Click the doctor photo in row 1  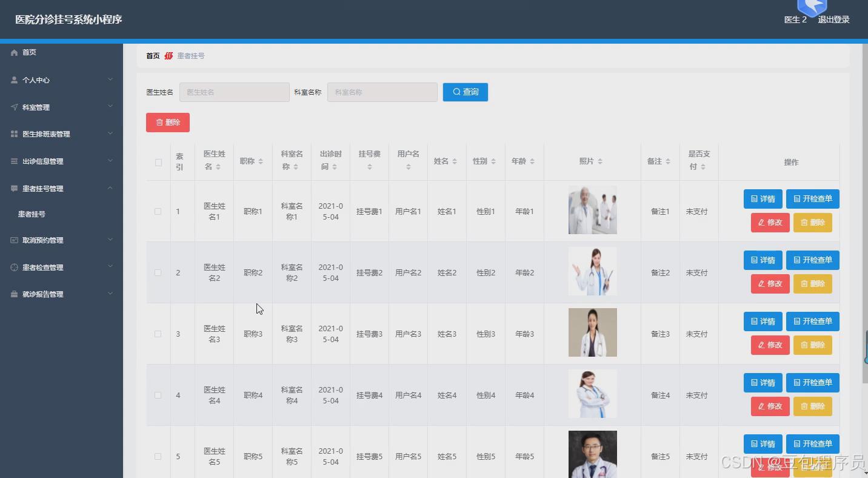[593, 210]
